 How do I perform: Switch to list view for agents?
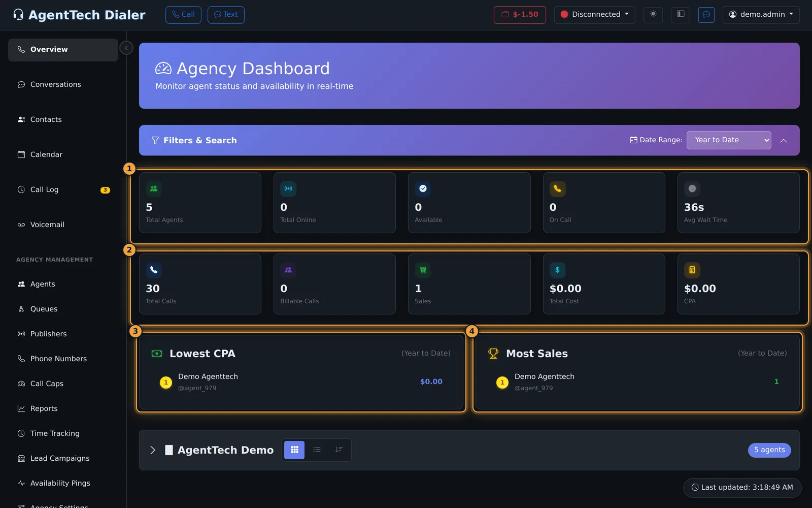click(x=317, y=450)
